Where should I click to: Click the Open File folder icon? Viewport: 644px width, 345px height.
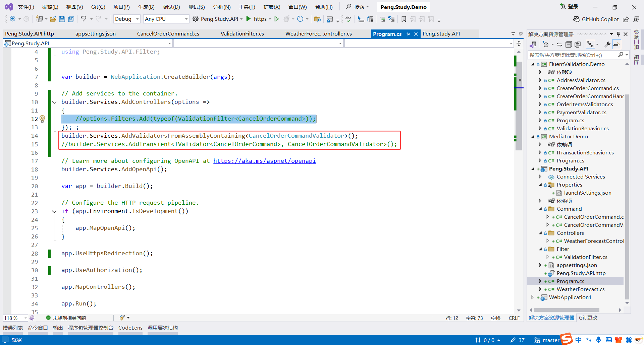pyautogui.click(x=53, y=19)
